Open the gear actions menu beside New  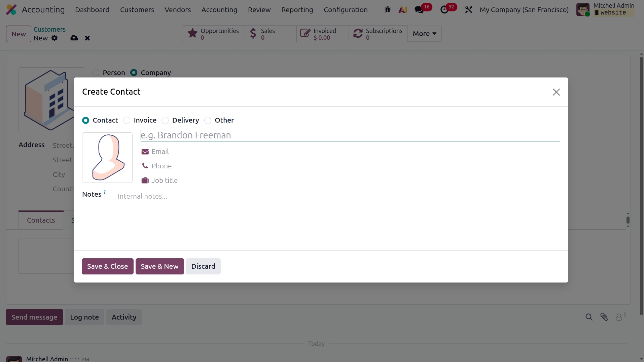click(55, 38)
